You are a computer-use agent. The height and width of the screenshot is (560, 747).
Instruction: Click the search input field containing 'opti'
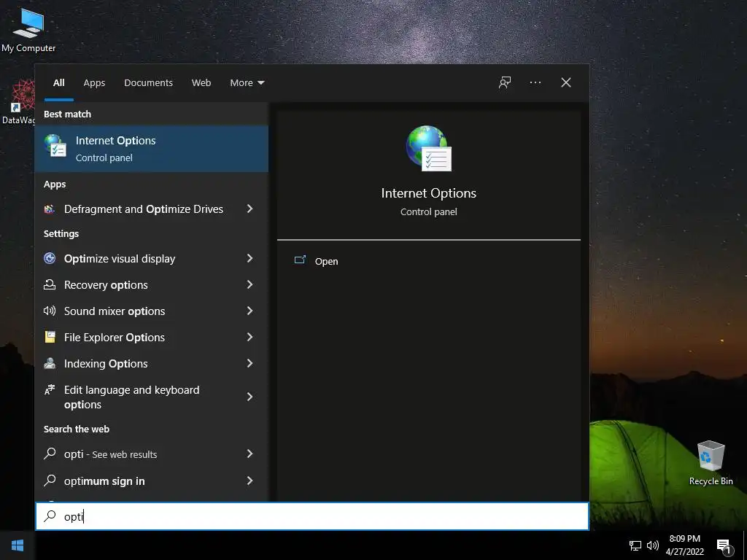312,516
